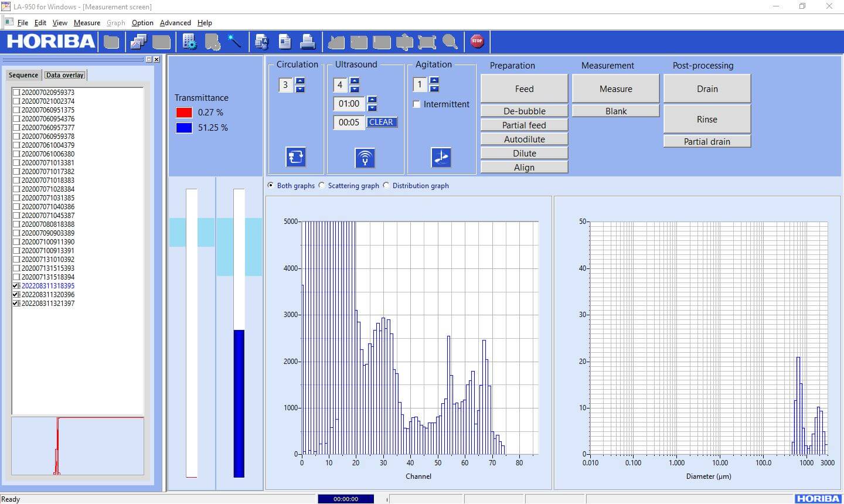
Task: Enable Intermittent agitation
Action: (x=417, y=104)
